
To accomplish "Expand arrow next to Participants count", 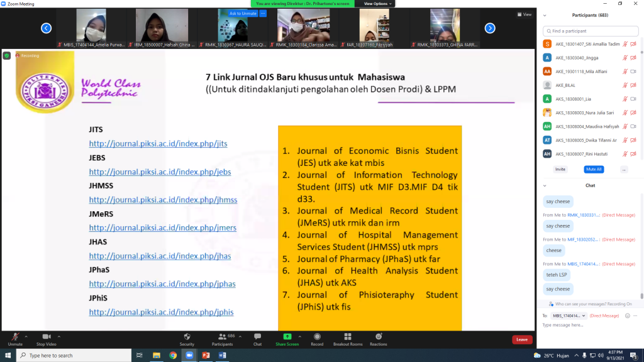I will click(240, 337).
